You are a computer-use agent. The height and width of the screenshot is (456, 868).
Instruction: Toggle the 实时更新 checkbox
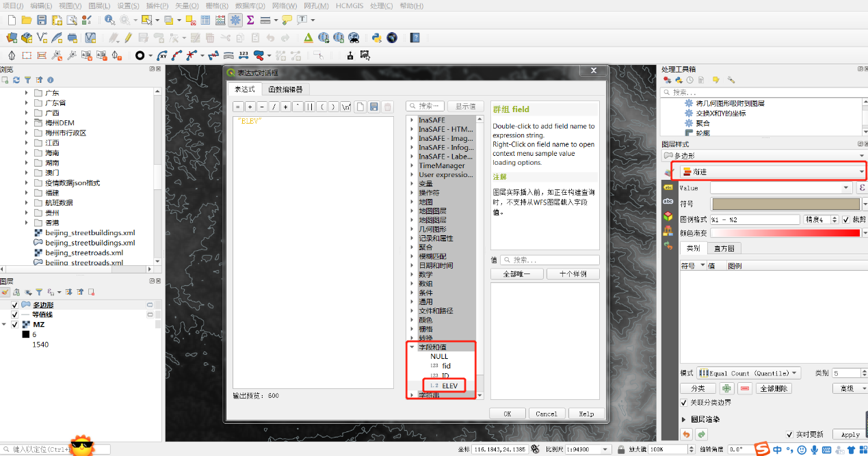click(x=789, y=434)
